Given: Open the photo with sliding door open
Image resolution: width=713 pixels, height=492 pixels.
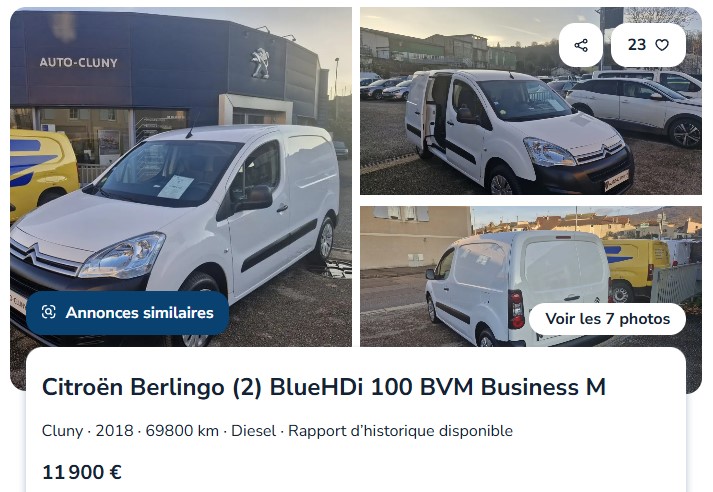Looking at the screenshot, I should point(531,101).
